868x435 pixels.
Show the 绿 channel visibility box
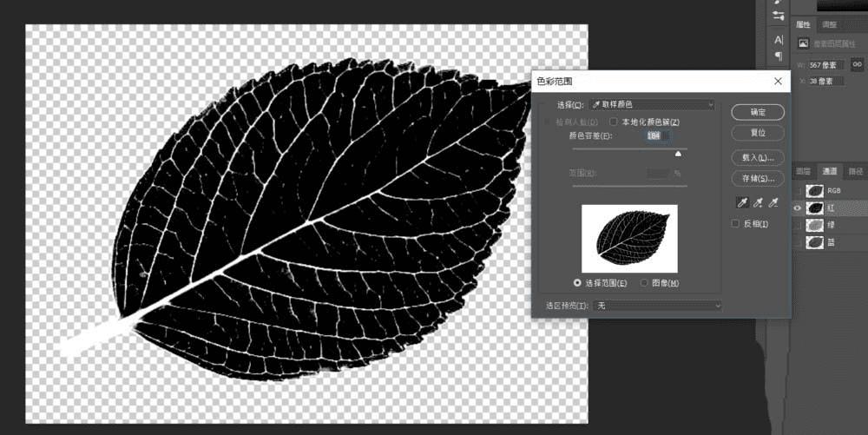798,225
